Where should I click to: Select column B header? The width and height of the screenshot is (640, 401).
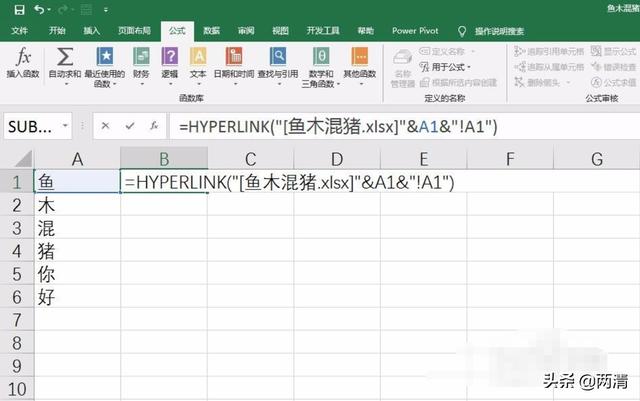[164, 159]
